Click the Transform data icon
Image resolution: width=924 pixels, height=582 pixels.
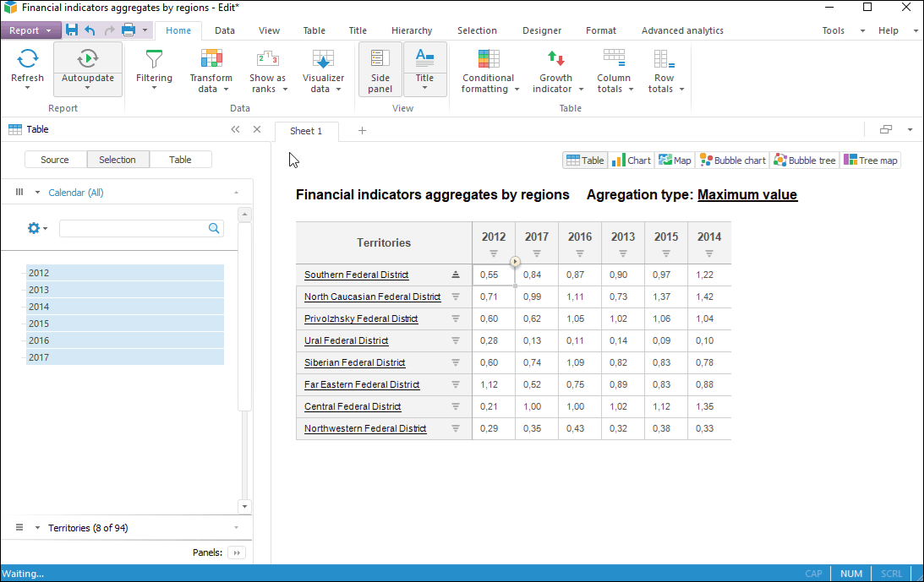pyautogui.click(x=210, y=59)
